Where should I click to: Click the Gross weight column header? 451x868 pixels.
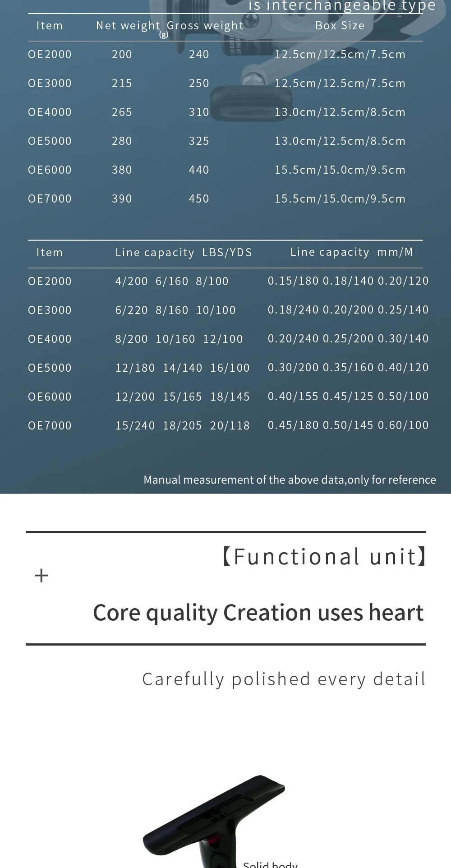[x=205, y=26]
